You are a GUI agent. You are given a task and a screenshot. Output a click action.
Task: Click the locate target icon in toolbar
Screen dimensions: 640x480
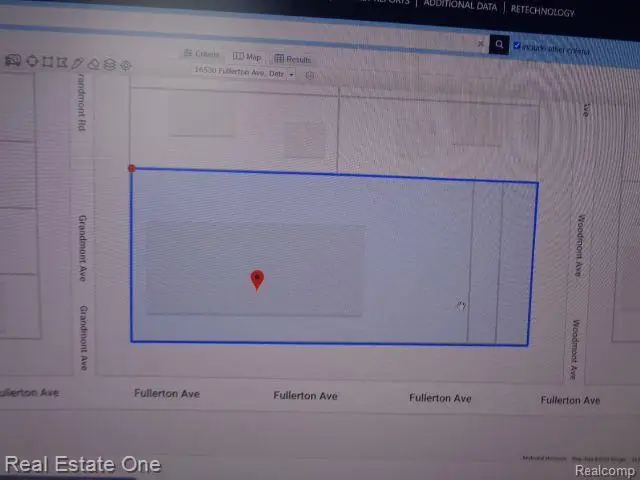[x=126, y=66]
